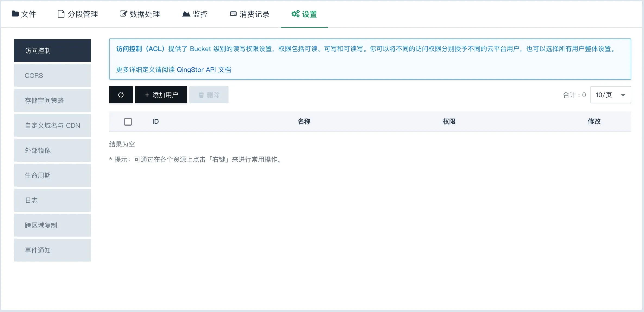Click the page size dropdown arrow

click(x=623, y=95)
